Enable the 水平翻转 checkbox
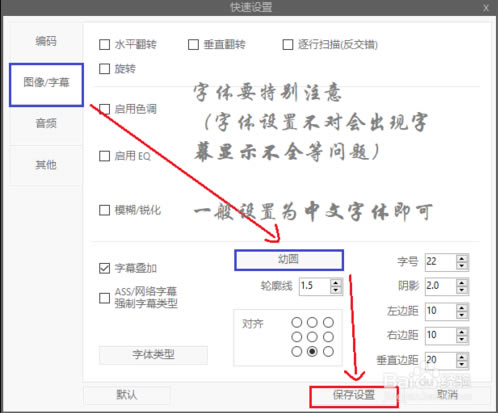Viewport: 498px width, 413px height. [x=104, y=45]
